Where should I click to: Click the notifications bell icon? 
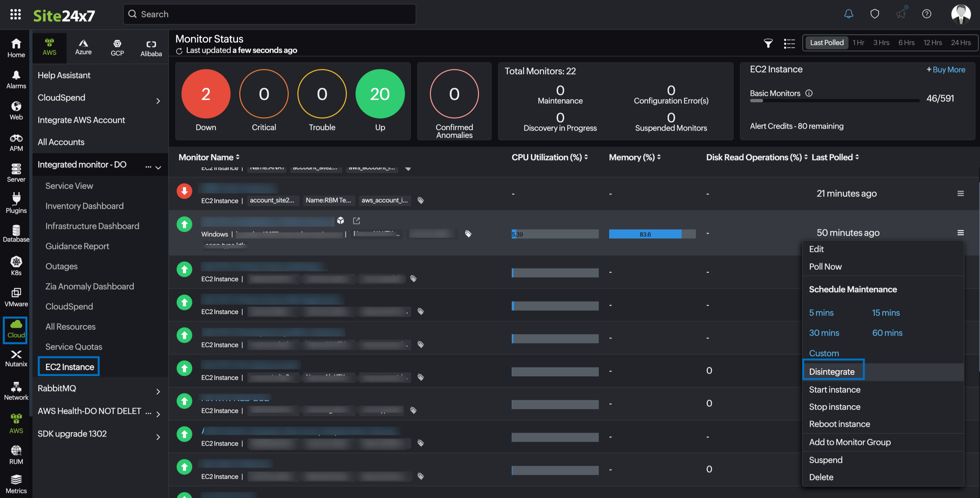[x=848, y=14]
